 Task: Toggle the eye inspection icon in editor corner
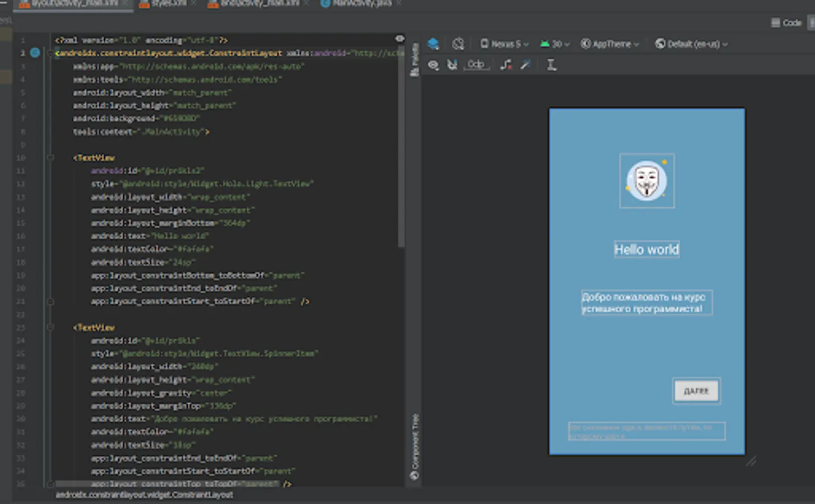pyautogui.click(x=400, y=39)
